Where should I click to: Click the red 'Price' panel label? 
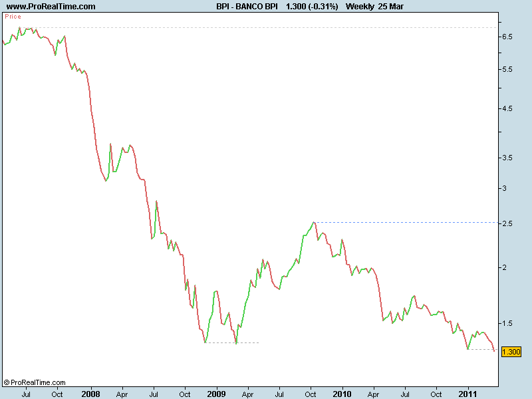tap(13, 17)
